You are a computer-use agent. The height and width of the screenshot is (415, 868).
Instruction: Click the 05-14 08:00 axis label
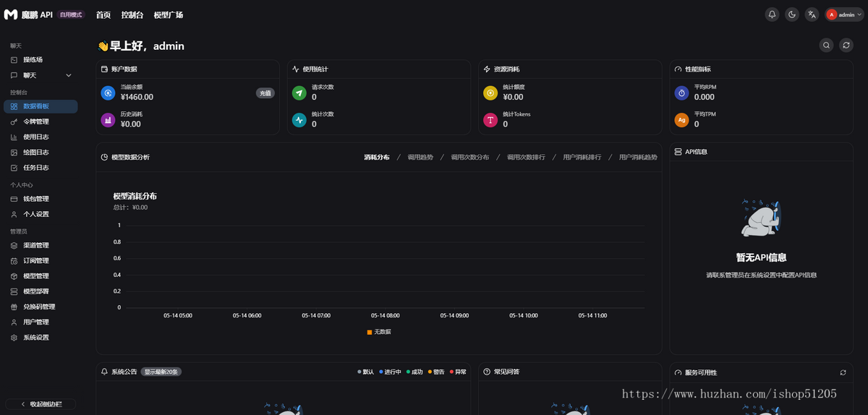[386, 316]
